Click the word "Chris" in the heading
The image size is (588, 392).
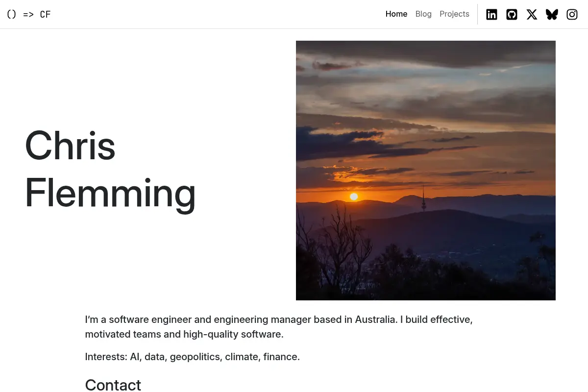[70, 146]
